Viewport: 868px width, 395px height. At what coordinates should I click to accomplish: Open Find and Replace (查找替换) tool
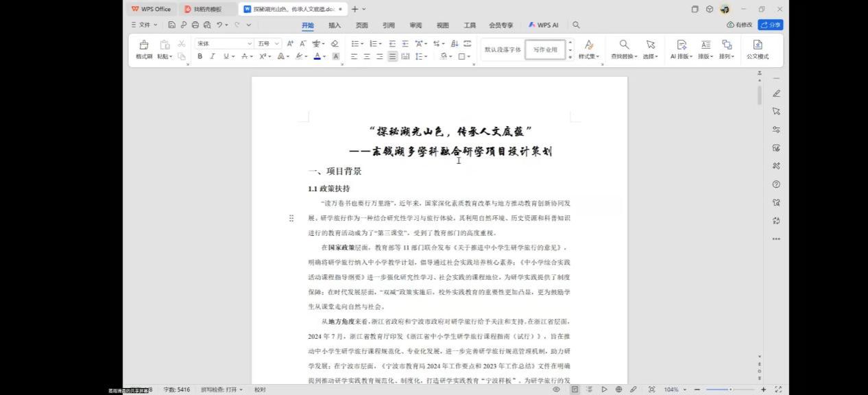(624, 49)
